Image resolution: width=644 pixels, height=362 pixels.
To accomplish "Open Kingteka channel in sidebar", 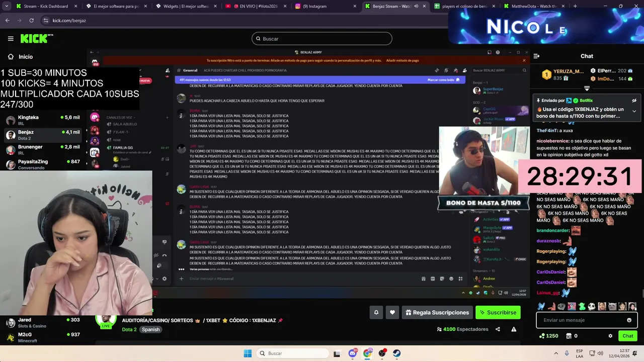I will tap(43, 120).
